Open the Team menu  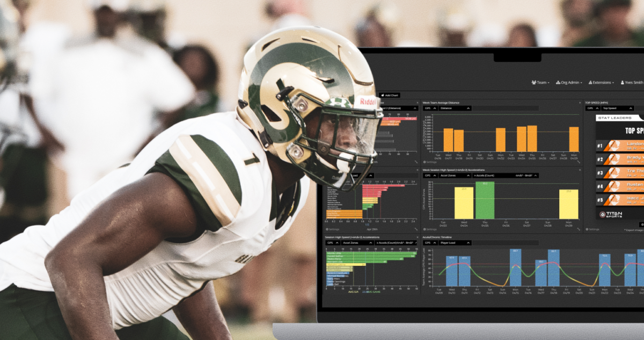(541, 82)
